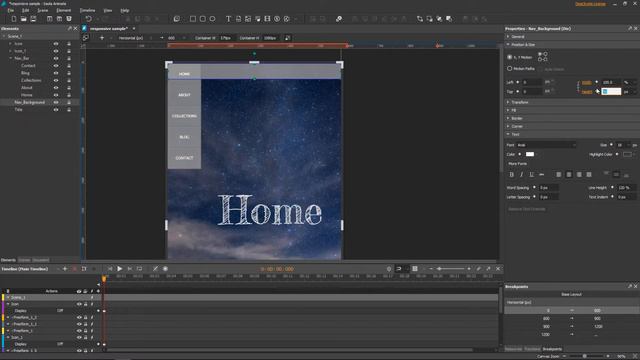Screen dimensions: 640x360
Task: Click the loop playback icon on timeline
Action: tap(140, 269)
